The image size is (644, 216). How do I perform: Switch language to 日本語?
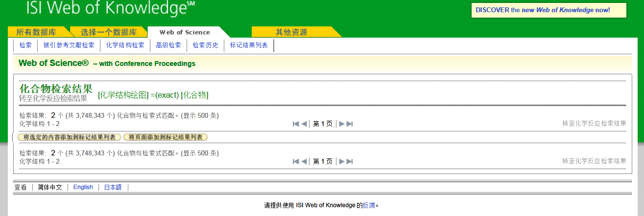(x=113, y=187)
